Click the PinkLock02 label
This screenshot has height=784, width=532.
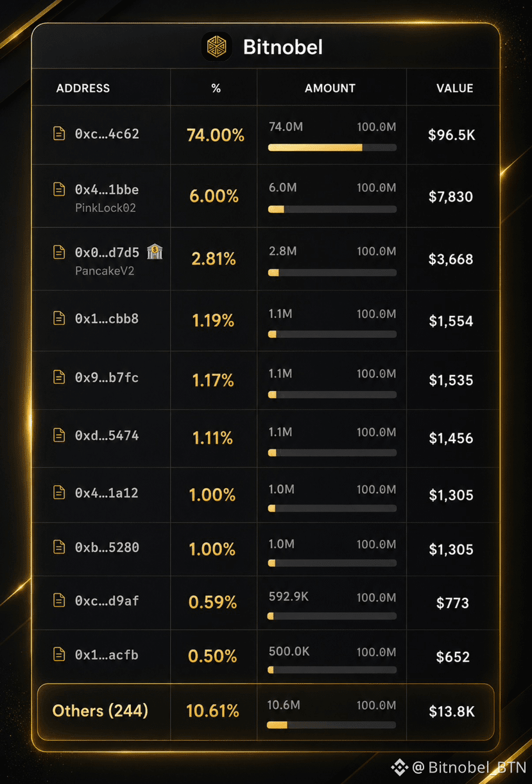point(105,208)
